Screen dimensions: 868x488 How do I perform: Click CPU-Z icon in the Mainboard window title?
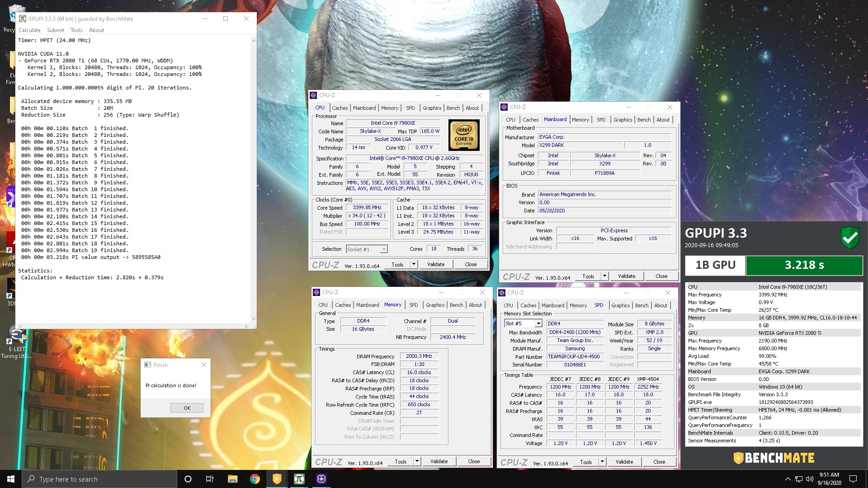pyautogui.click(x=504, y=107)
